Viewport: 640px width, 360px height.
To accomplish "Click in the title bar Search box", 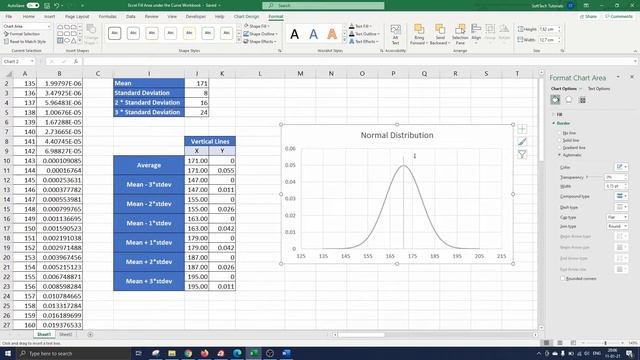I will coord(323,5).
